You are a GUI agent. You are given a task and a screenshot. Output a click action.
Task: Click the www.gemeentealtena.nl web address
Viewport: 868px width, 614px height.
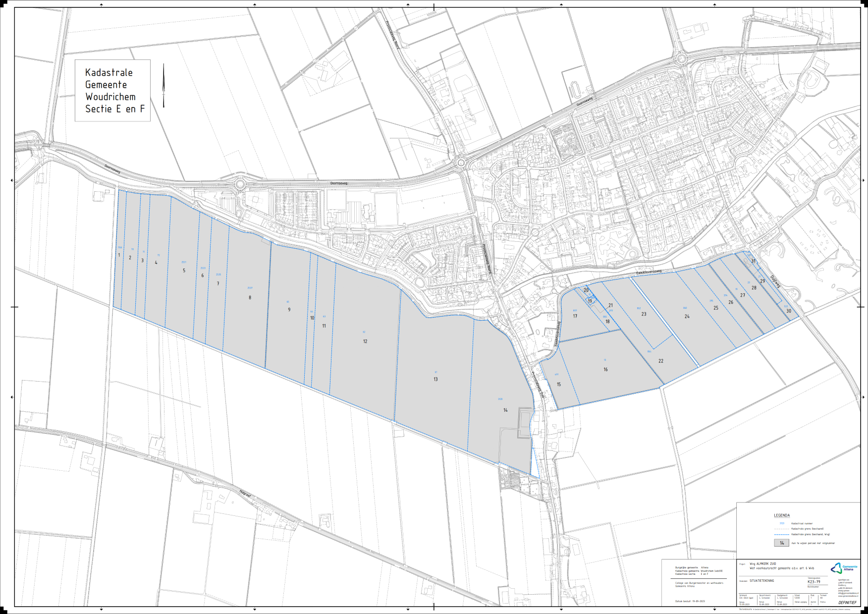(x=848, y=596)
